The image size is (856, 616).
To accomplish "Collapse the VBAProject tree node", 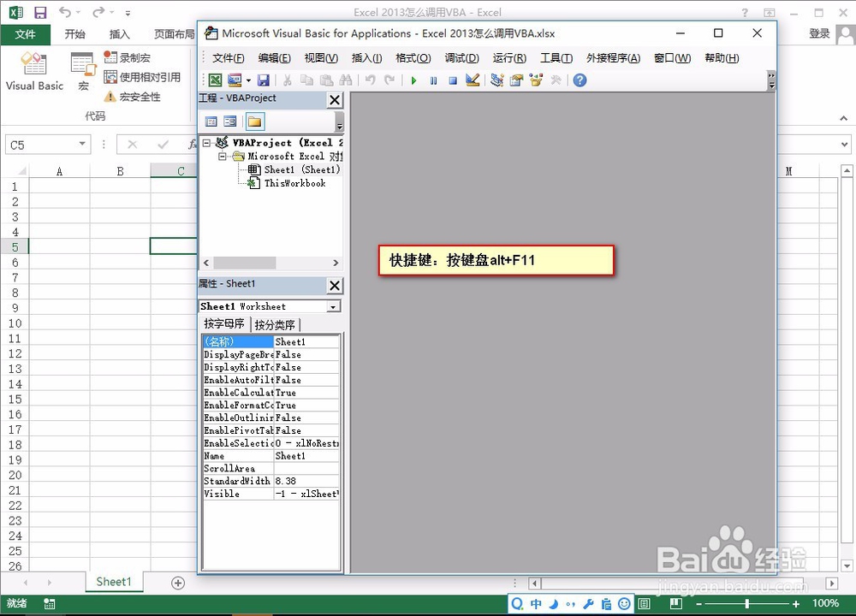I will click(x=206, y=143).
